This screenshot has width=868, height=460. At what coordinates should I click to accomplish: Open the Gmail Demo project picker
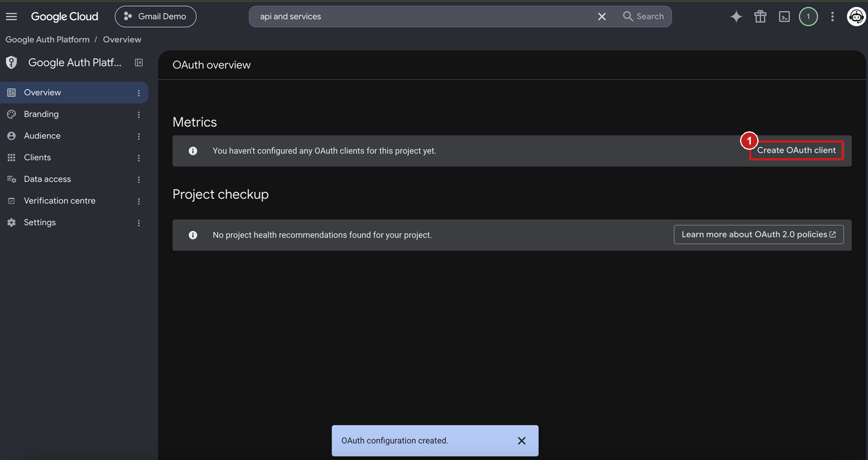click(x=156, y=17)
